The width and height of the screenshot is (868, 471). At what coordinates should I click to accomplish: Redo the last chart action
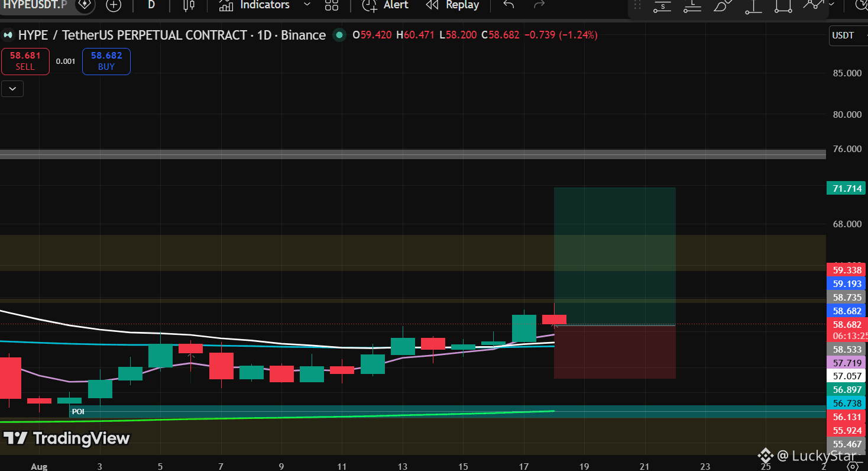click(539, 5)
